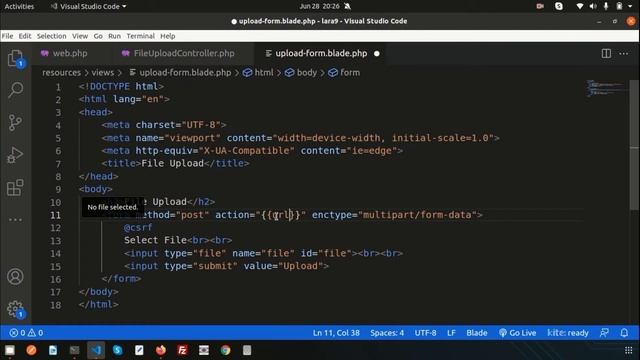Show additional views ellipsis in activity bar

tap(15, 220)
